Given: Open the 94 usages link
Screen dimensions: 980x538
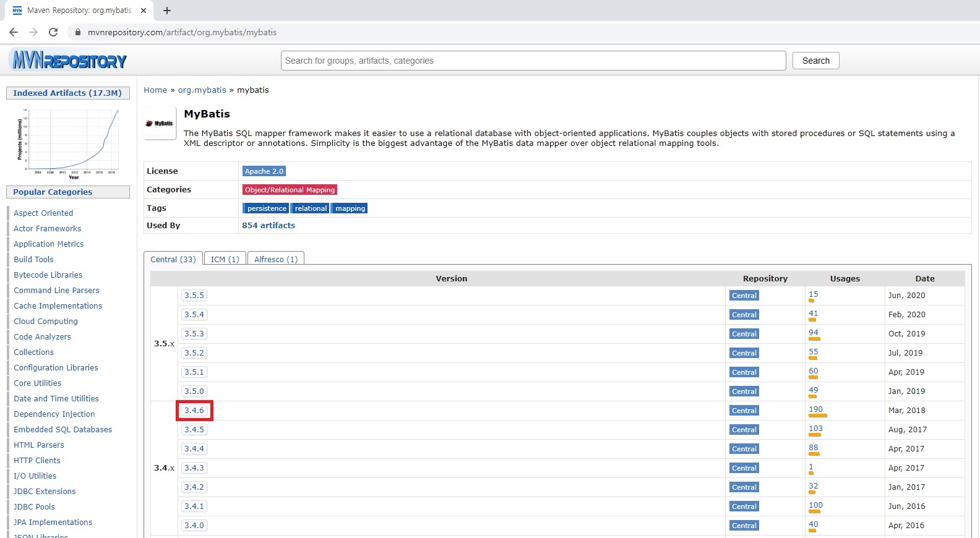Looking at the screenshot, I should pos(814,333).
